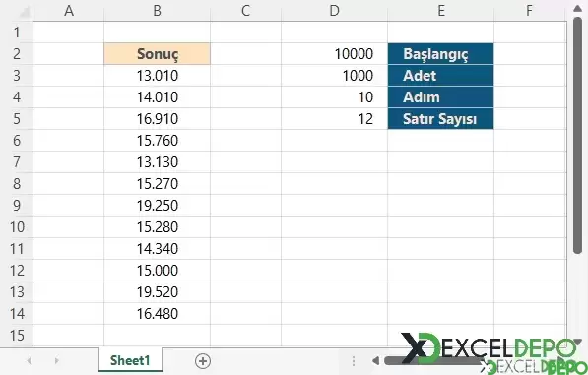This screenshot has height=375, width=588.
Task: Click cell with value 13.130
Action: click(158, 162)
